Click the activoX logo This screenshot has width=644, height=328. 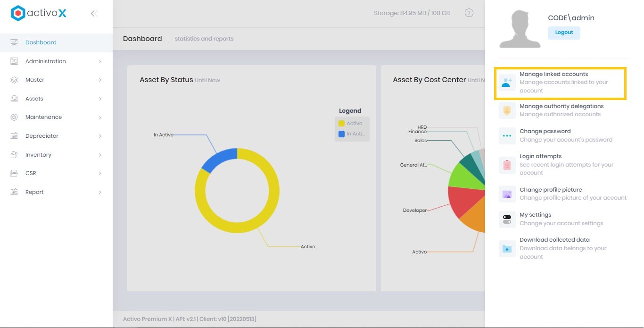pyautogui.click(x=38, y=13)
